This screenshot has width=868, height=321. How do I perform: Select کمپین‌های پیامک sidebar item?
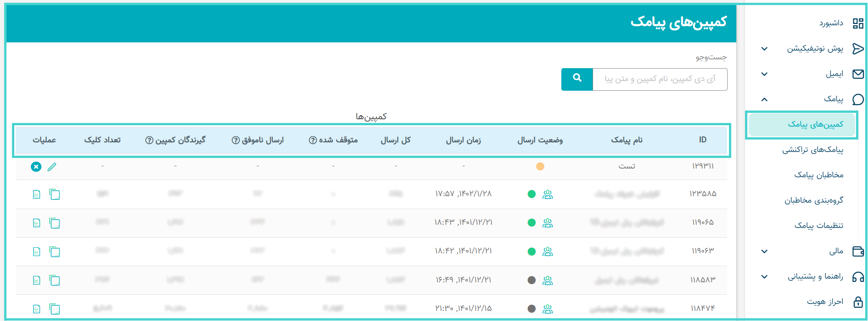[x=802, y=125]
